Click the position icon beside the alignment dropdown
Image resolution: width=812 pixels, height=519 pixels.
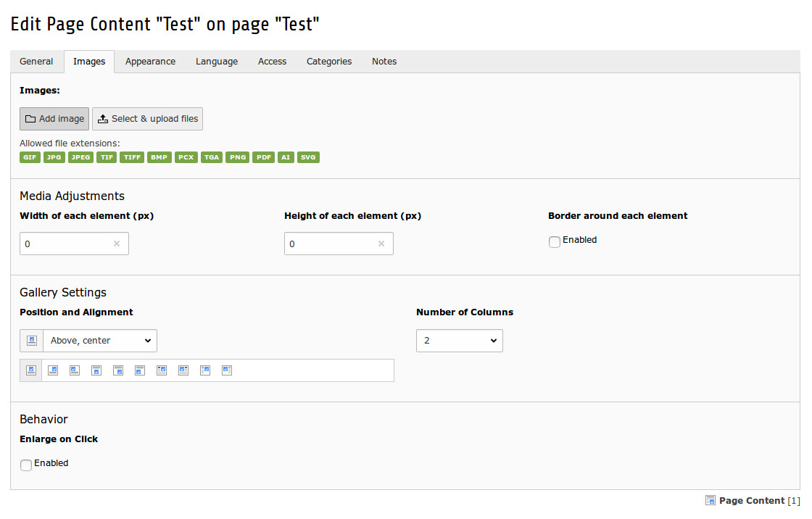(x=32, y=341)
